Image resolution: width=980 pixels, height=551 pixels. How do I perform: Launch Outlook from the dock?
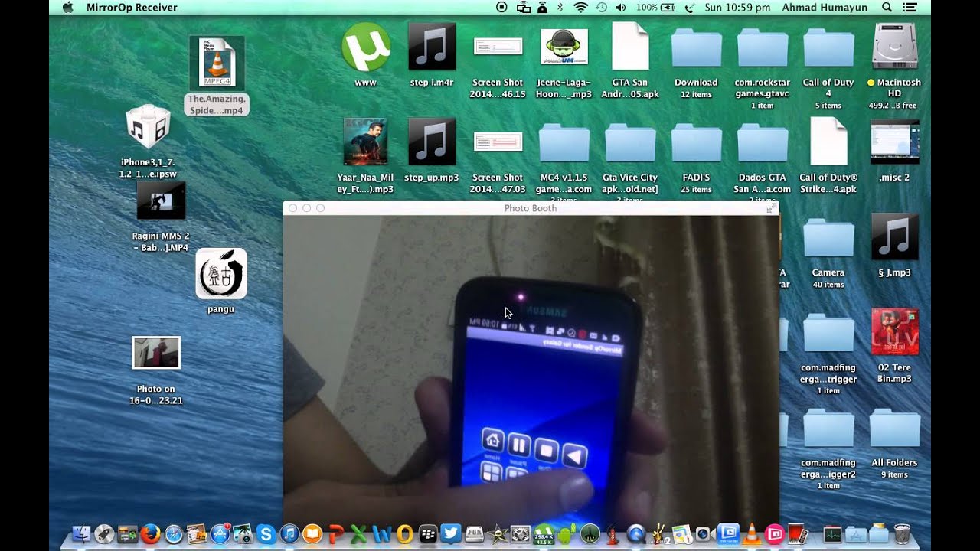[404, 534]
